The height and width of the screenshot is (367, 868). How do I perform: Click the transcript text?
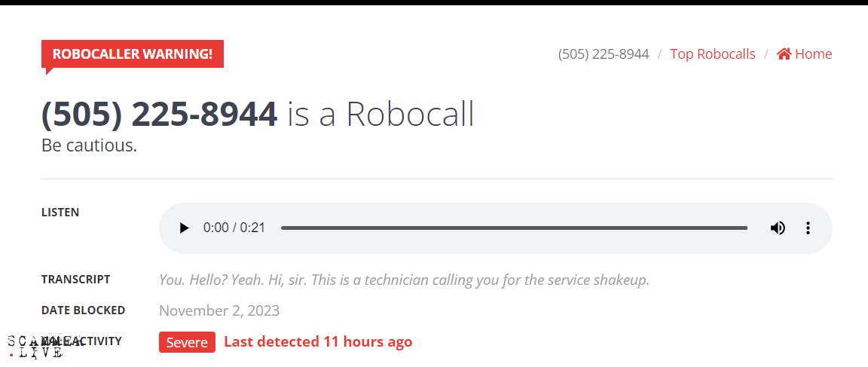click(404, 280)
